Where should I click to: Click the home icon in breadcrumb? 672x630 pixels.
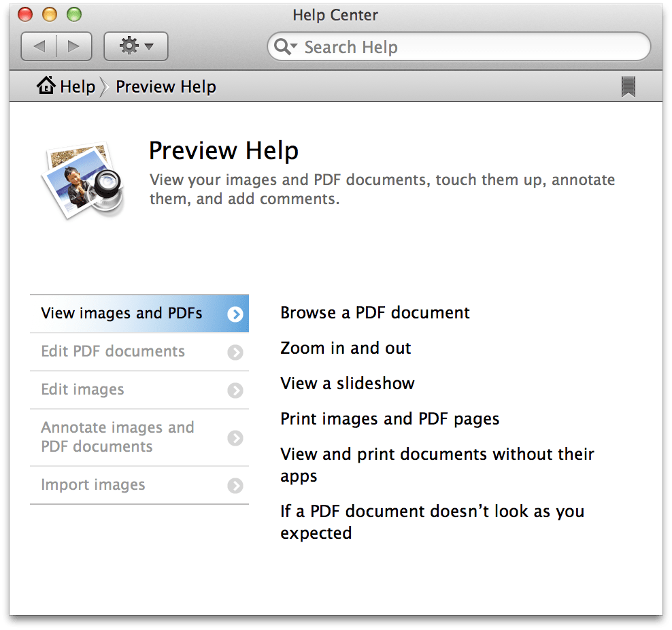pos(46,85)
